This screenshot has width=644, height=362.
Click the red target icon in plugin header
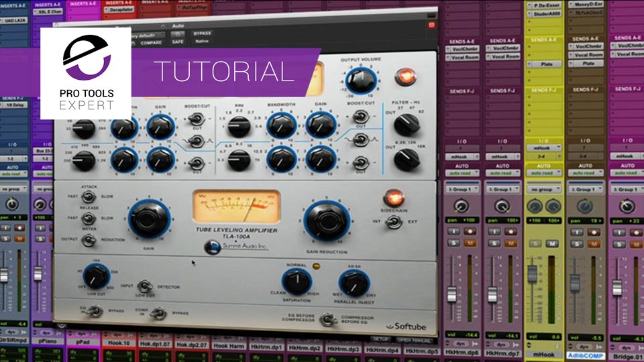coord(431,25)
